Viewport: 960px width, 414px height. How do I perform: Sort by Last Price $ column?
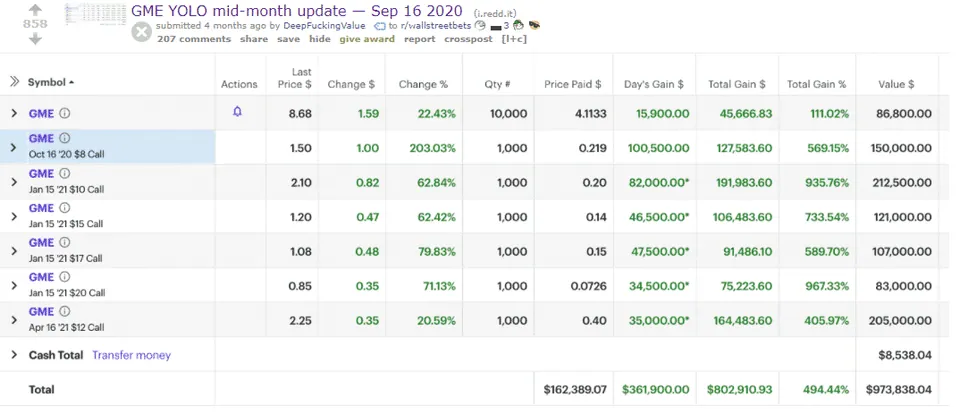295,78
